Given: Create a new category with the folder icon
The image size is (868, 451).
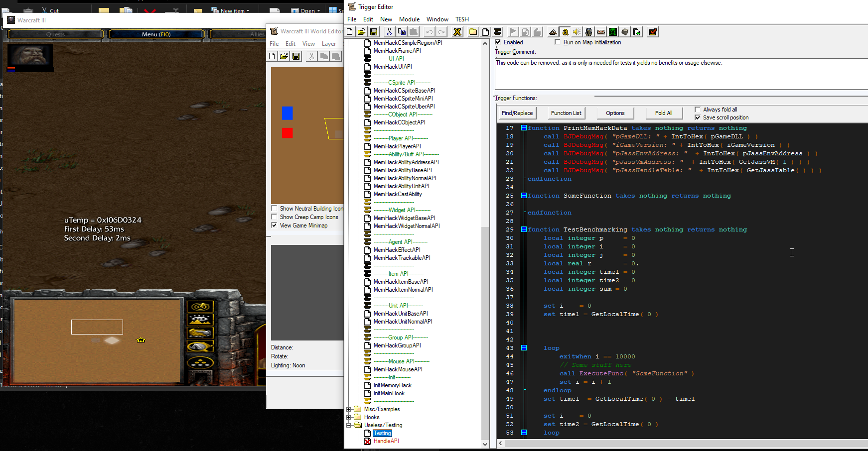Looking at the screenshot, I should coord(473,32).
